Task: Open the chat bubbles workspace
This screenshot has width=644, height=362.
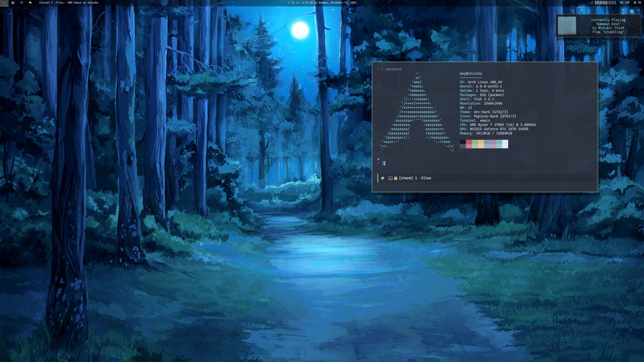Action: tap(30, 3)
